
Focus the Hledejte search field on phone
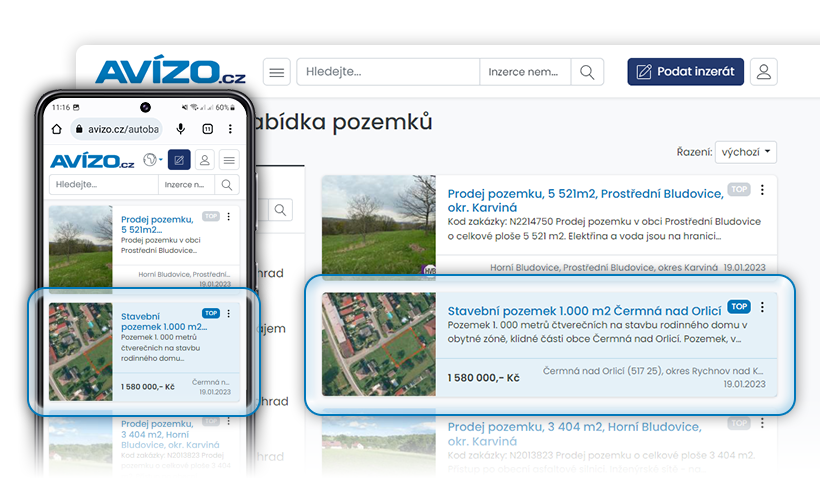(x=104, y=185)
